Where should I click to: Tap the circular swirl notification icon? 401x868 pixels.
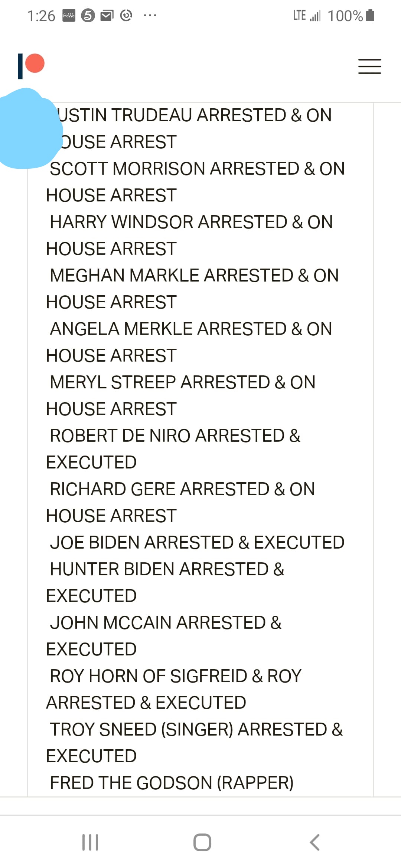(x=126, y=16)
